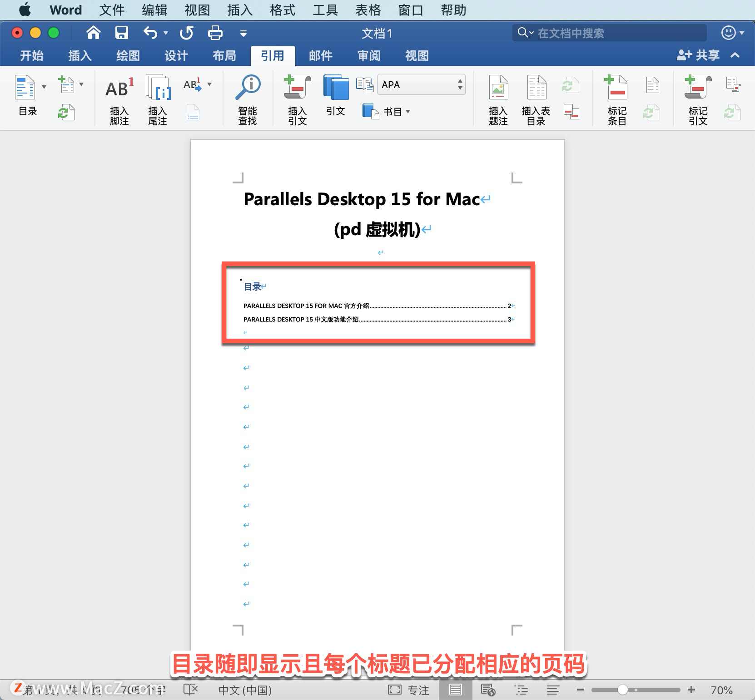Open the feedback smiley dropdown
The height and width of the screenshot is (700, 755).
[x=733, y=33]
